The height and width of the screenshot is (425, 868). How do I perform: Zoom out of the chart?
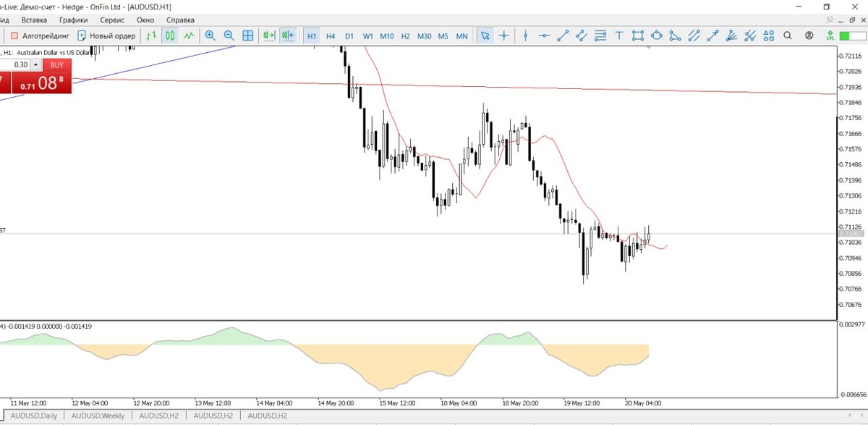click(229, 35)
